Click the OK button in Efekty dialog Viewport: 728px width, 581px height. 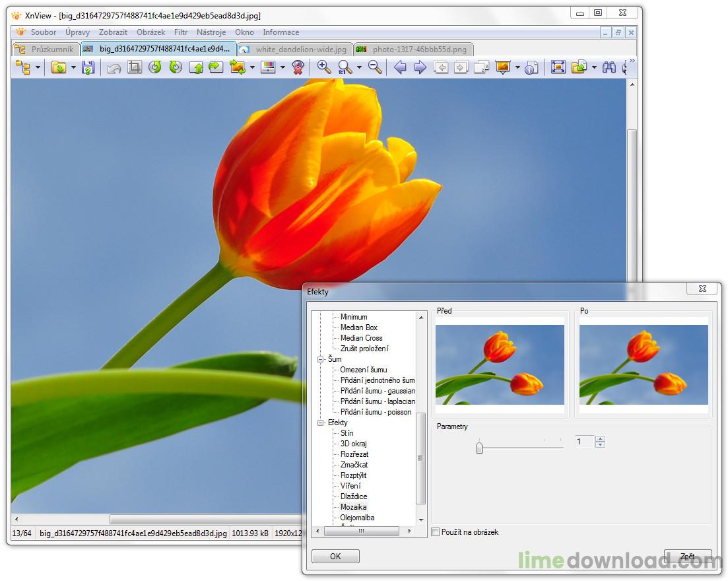click(x=335, y=556)
